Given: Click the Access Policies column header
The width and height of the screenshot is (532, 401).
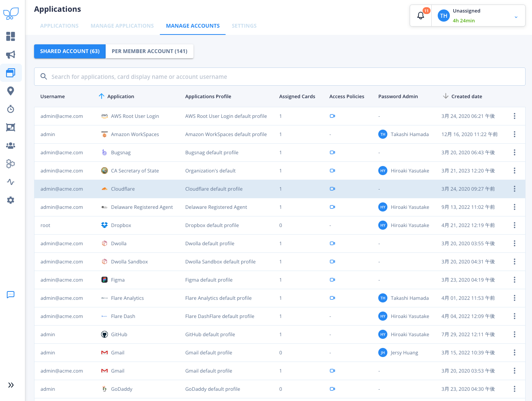Looking at the screenshot, I should [347, 96].
